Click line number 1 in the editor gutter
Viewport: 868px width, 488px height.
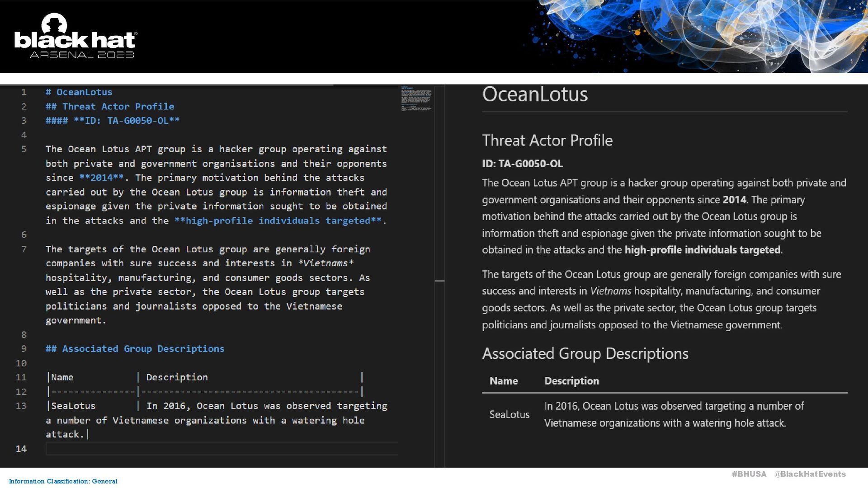coord(24,92)
